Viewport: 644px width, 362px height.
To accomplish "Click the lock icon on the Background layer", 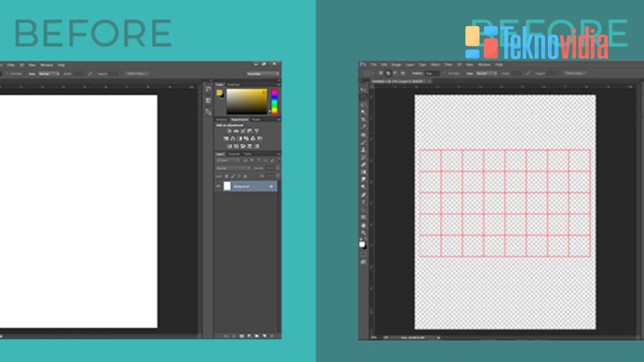I will [x=271, y=186].
